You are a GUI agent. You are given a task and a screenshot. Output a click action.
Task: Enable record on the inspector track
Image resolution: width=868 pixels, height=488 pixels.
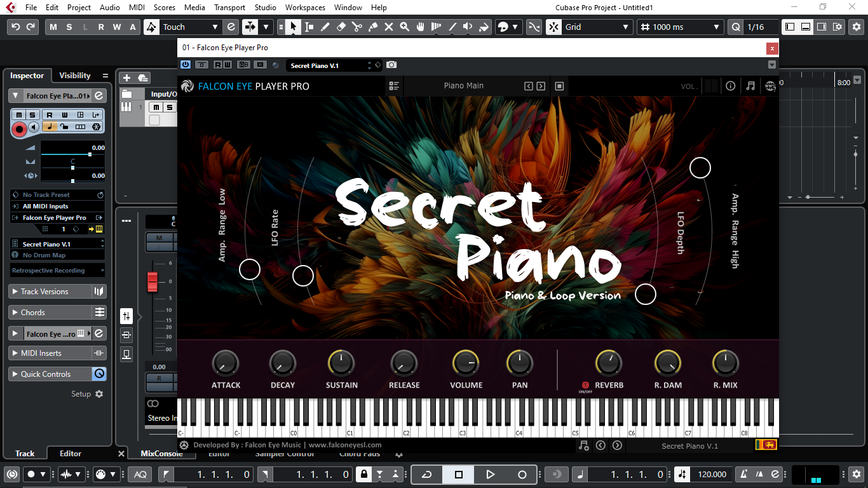click(19, 130)
